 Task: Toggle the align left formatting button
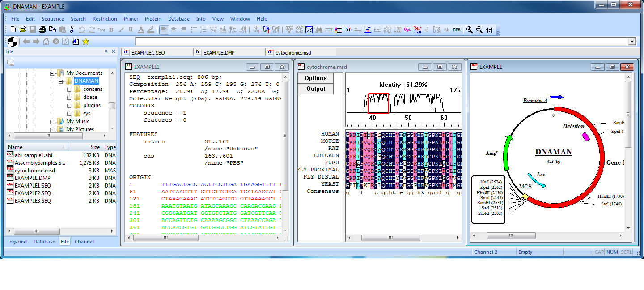164,30
